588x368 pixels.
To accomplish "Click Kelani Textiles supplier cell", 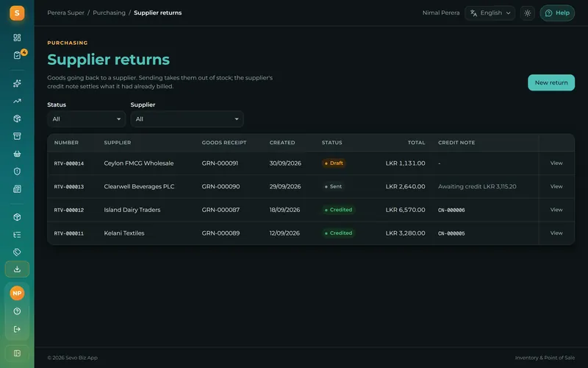I will pyautogui.click(x=124, y=233).
